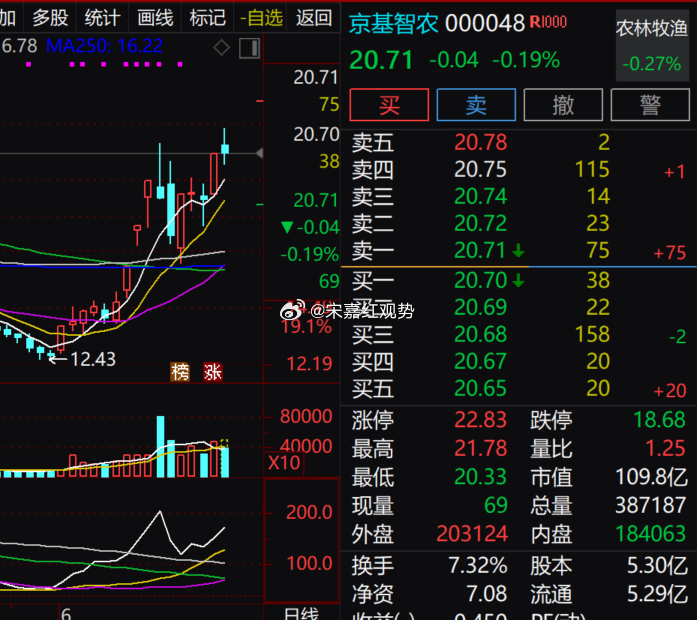The width and height of the screenshot is (697, 620).
Task: Open the 农林牧渔 sector box
Action: pyautogui.click(x=652, y=45)
